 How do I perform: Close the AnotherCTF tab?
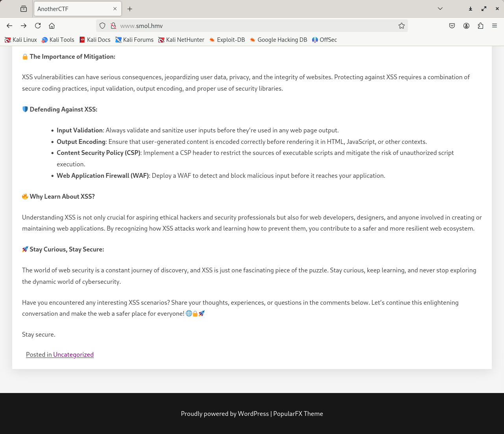click(115, 9)
